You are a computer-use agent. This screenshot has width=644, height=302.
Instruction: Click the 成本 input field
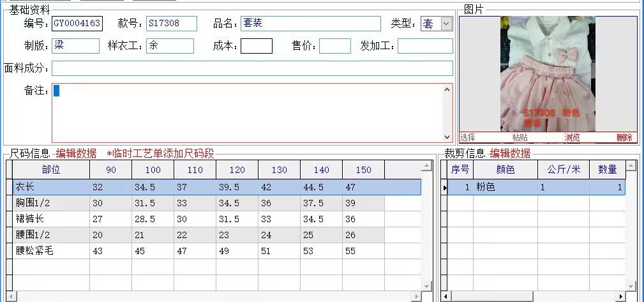[x=257, y=46]
